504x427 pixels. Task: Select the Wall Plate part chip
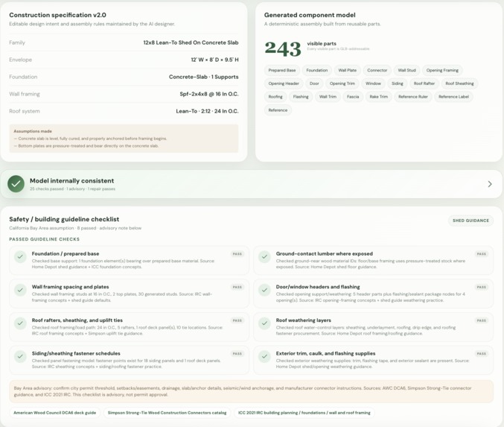tap(347, 70)
